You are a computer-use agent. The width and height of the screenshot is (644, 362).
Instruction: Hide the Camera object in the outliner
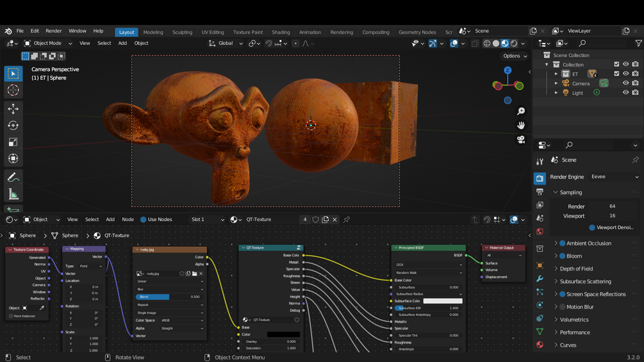tap(625, 83)
